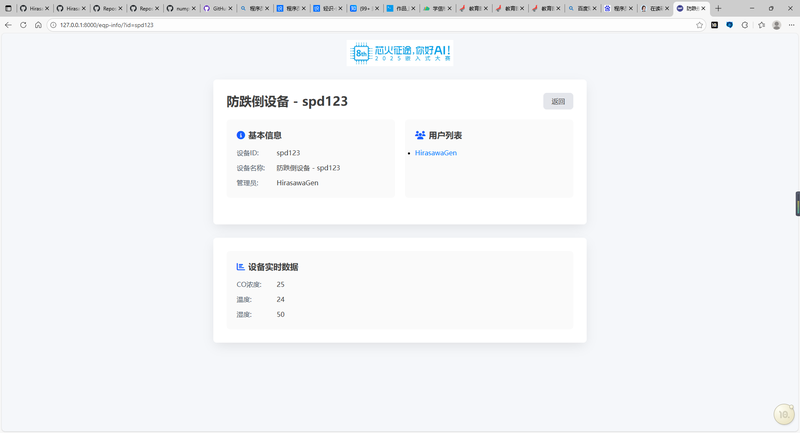This screenshot has height=433, width=800.
Task: Click the blue info icon beside 基本信息
Action: pos(241,135)
